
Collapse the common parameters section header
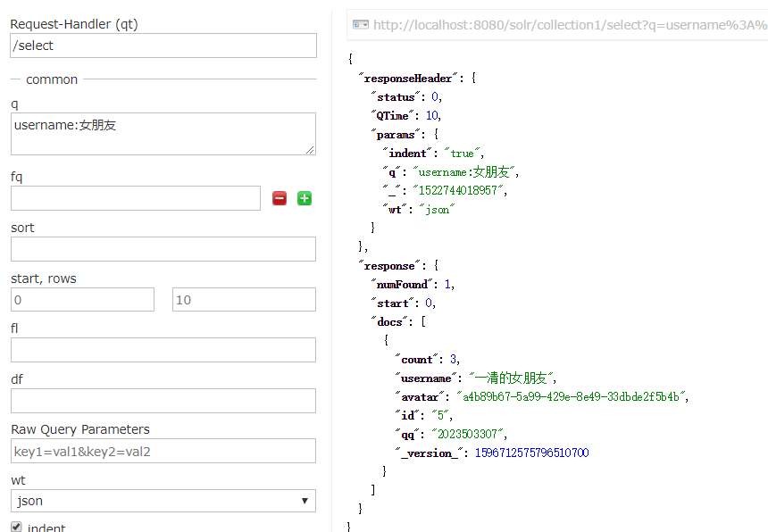click(x=52, y=79)
